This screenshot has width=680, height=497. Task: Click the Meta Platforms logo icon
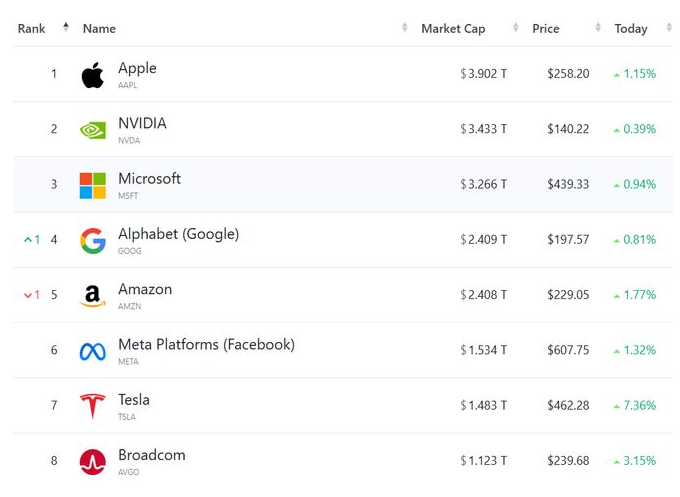point(93,351)
